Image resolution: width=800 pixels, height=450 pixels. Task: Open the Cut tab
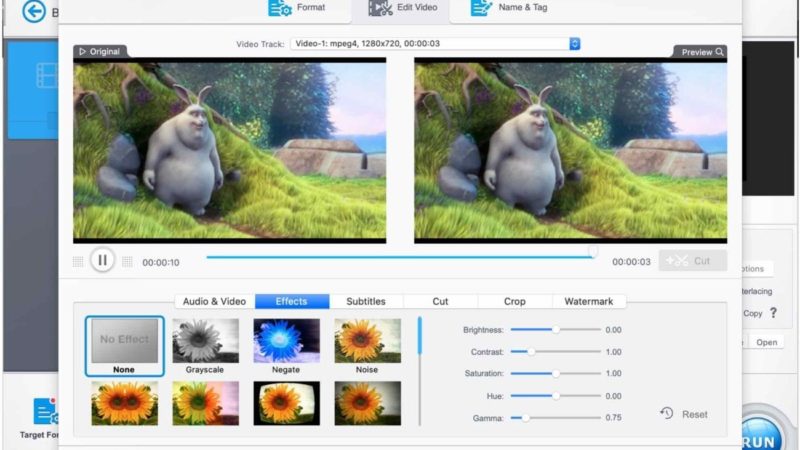[440, 302]
